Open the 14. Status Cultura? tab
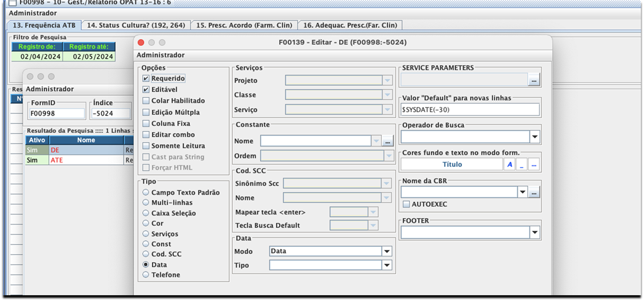The height and width of the screenshot is (301, 644). click(x=136, y=25)
